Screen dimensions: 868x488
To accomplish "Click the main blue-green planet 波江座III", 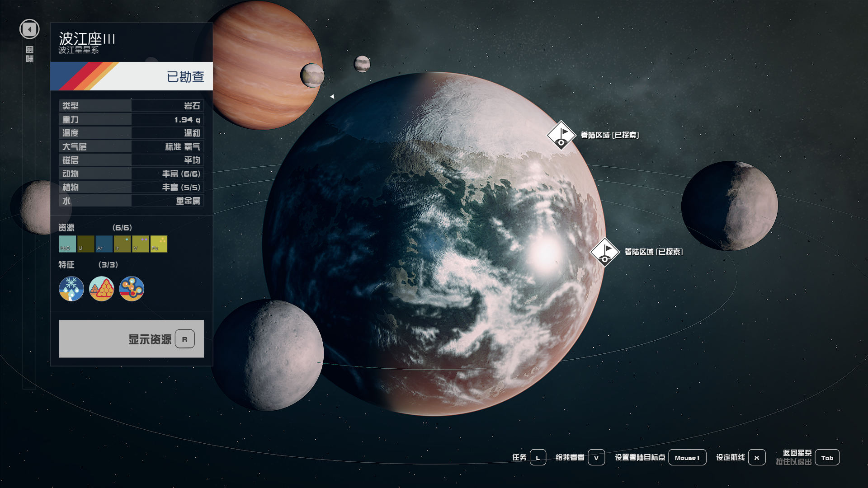I will pyautogui.click(x=434, y=244).
